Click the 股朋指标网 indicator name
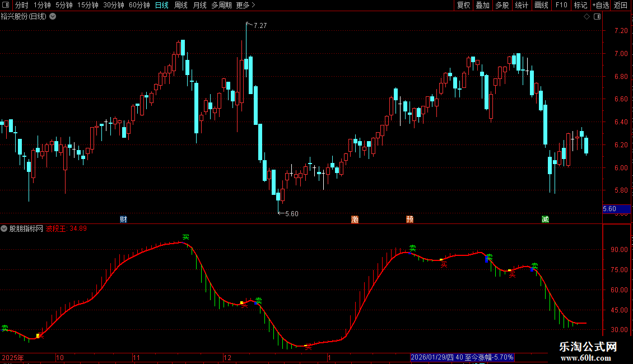This screenshot has width=633, height=364. pyautogui.click(x=26, y=228)
